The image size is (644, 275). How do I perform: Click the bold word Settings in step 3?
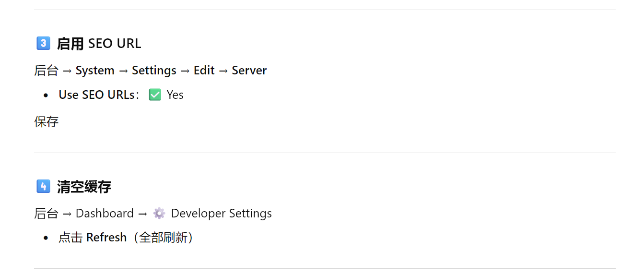(x=154, y=71)
